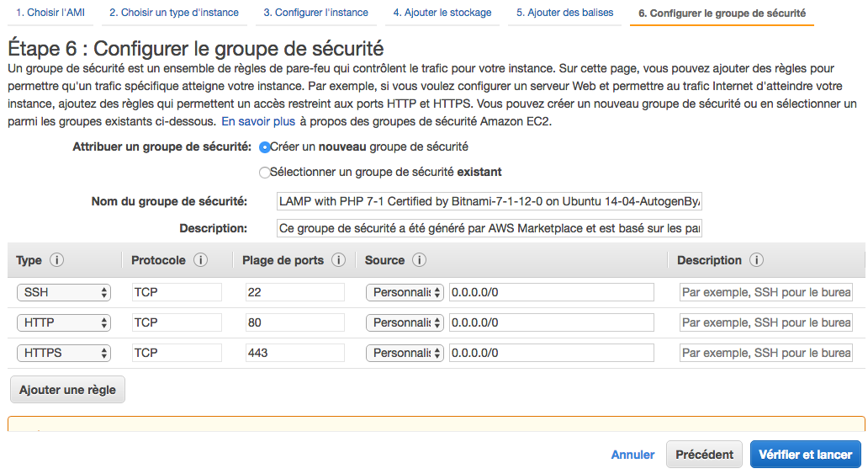This screenshot has width=868, height=474.
Task: Open source dropdown for the HTTPS rule
Action: [x=405, y=353]
